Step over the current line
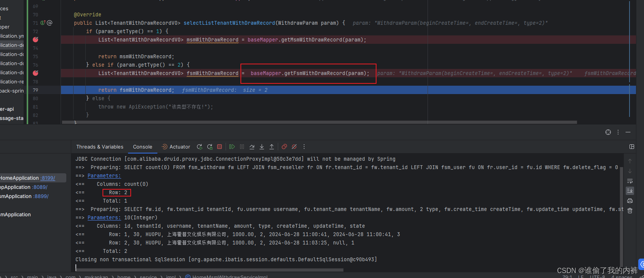Image resolution: width=644 pixels, height=278 pixels. point(252,147)
